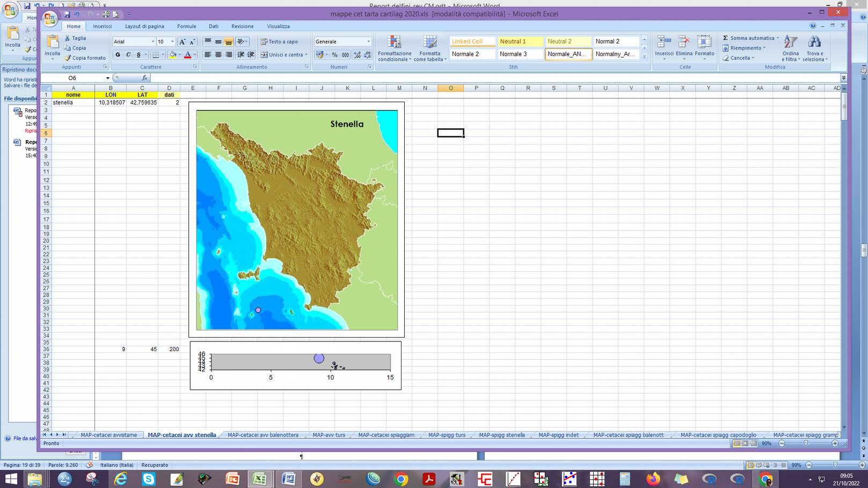
Task: Apply the Normale 3 cell style
Action: [x=520, y=54]
